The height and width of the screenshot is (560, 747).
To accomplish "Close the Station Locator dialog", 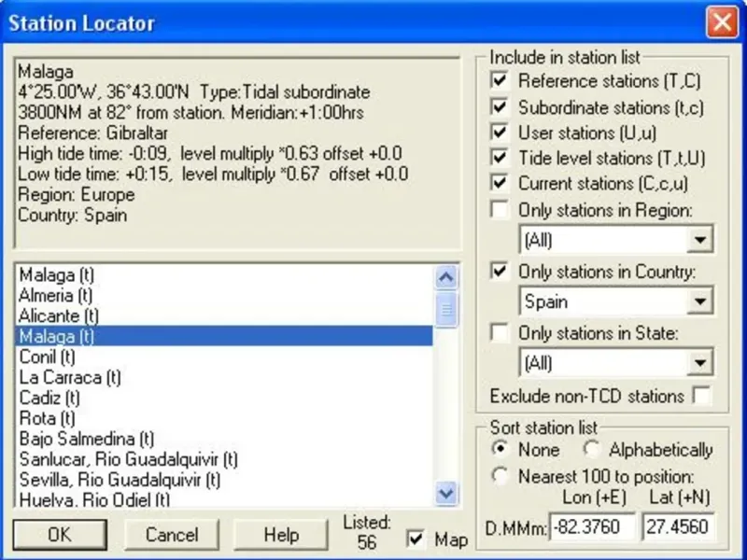I will click(x=722, y=21).
